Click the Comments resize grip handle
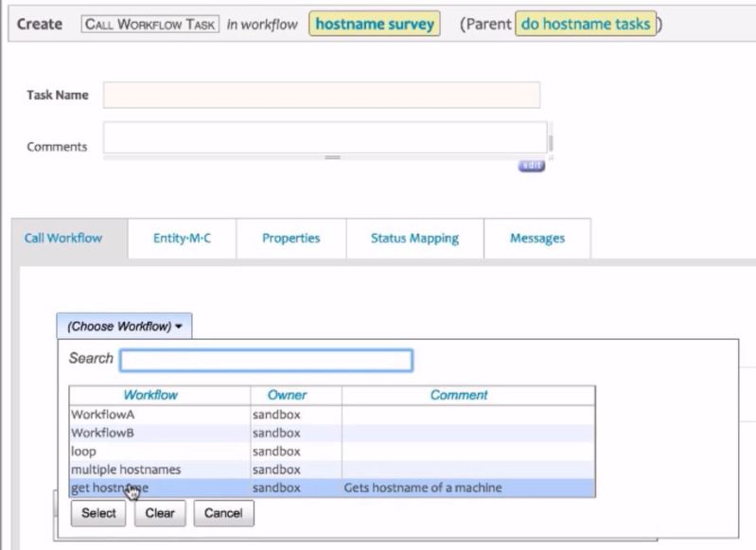This screenshot has height=550, width=756. click(x=333, y=157)
